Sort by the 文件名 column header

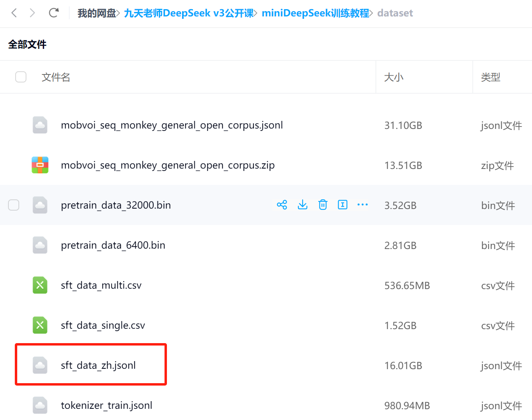tap(56, 77)
